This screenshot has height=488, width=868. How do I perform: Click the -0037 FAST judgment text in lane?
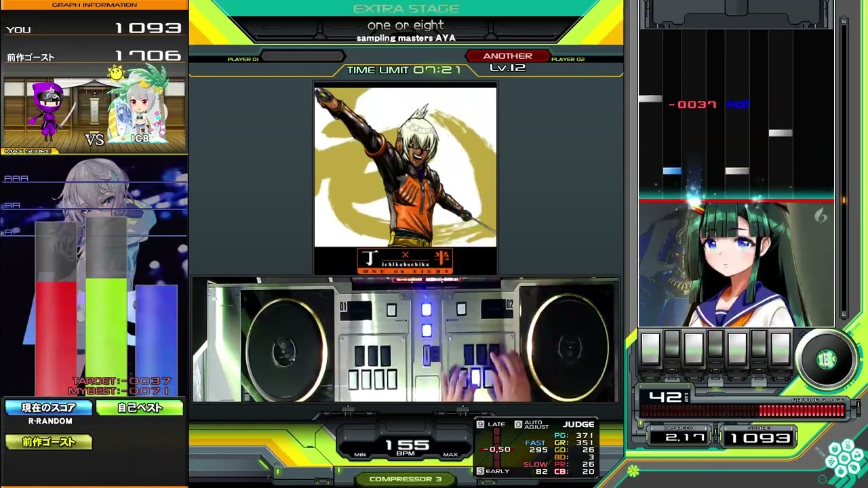(709, 104)
